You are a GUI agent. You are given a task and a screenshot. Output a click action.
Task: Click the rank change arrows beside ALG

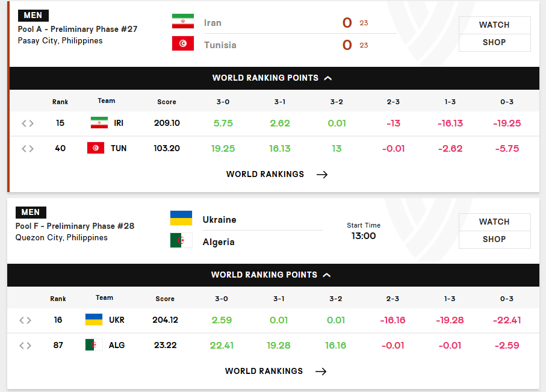(x=25, y=346)
